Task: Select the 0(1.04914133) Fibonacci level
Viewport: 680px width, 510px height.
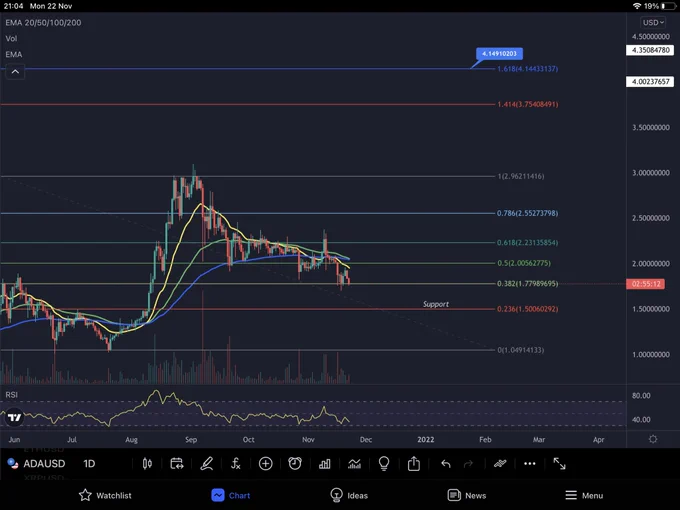Action: point(521,350)
